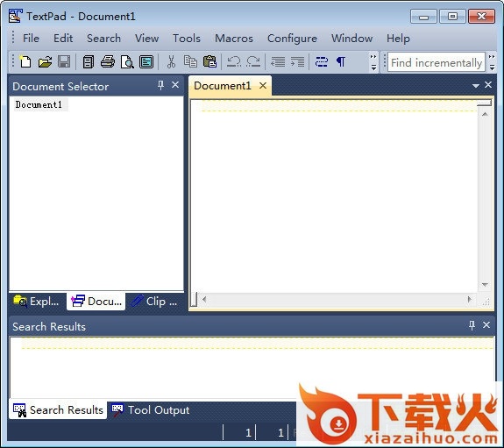
Task: Click the Manage Files toolbar icon
Action: (89, 61)
